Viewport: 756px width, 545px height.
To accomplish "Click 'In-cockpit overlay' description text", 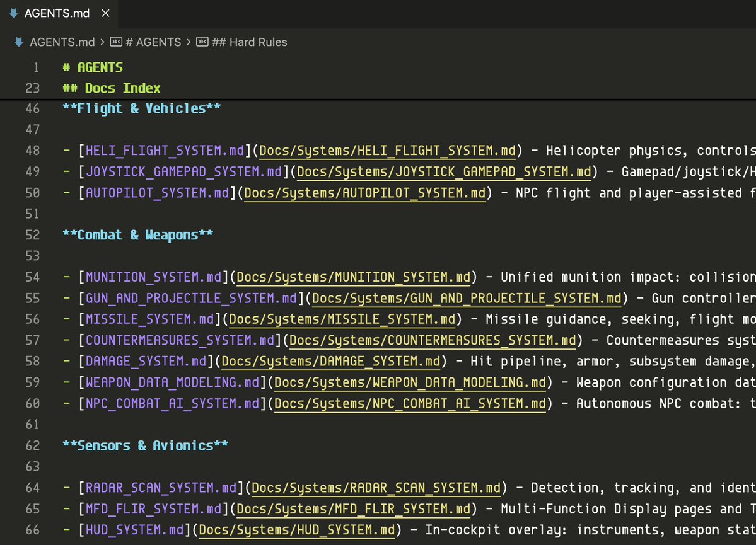I will coord(497,530).
